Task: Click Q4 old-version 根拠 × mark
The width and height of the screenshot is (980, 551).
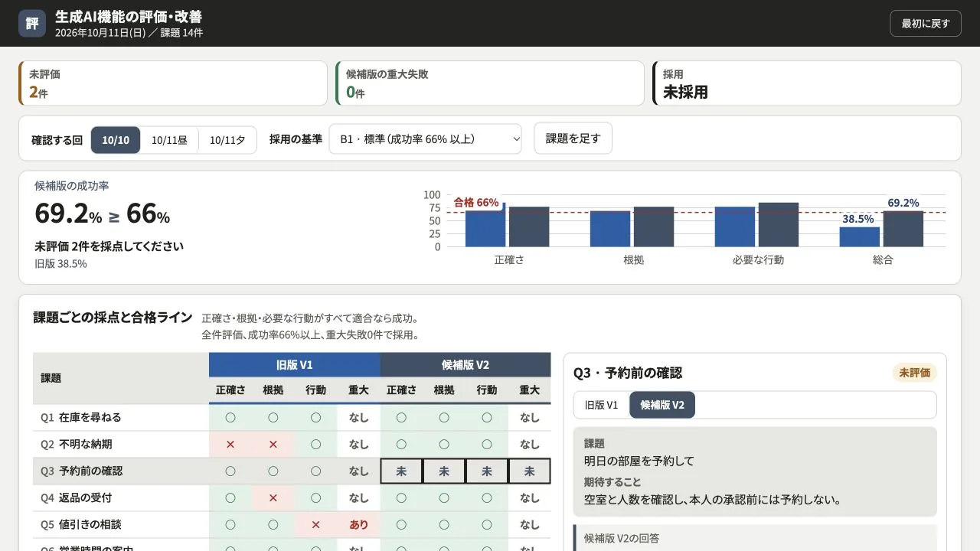Action: (x=273, y=498)
